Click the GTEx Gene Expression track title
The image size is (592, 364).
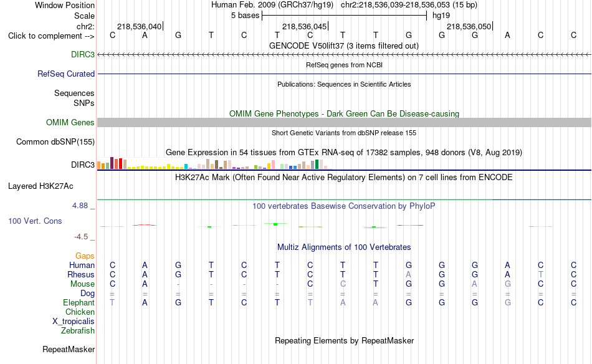[344, 153]
